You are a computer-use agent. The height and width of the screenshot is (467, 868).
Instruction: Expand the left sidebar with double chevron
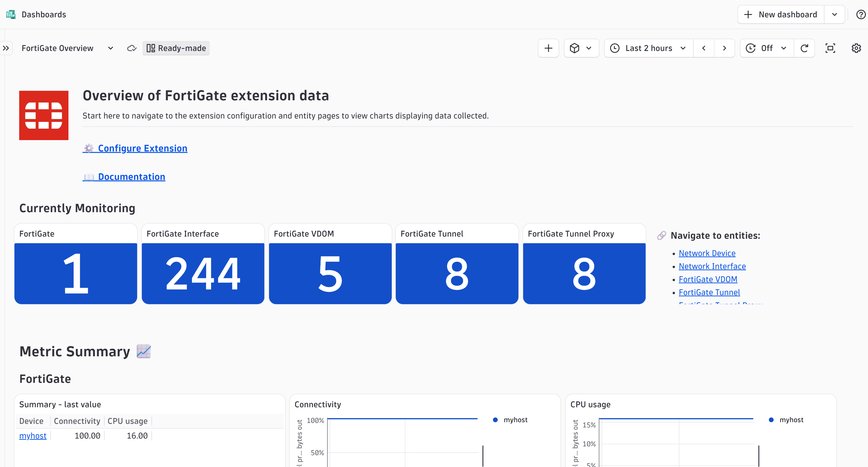pyautogui.click(x=6, y=48)
